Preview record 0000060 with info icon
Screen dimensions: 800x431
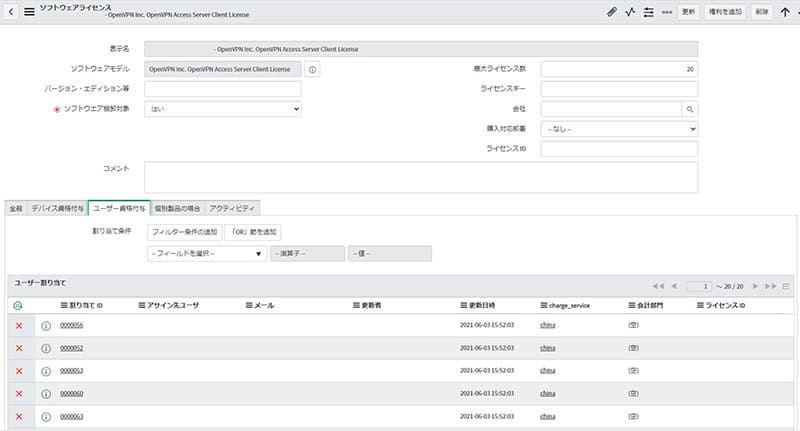click(46, 394)
